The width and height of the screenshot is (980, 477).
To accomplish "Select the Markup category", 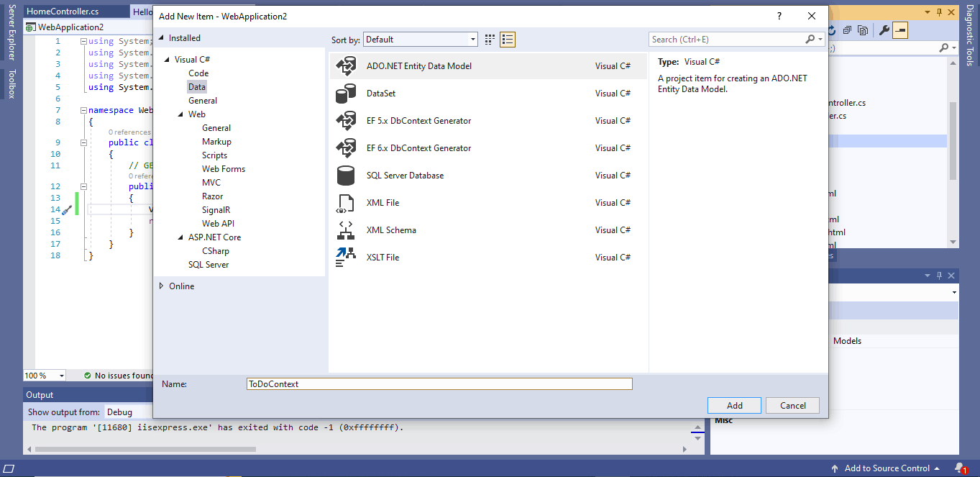I will tap(216, 142).
